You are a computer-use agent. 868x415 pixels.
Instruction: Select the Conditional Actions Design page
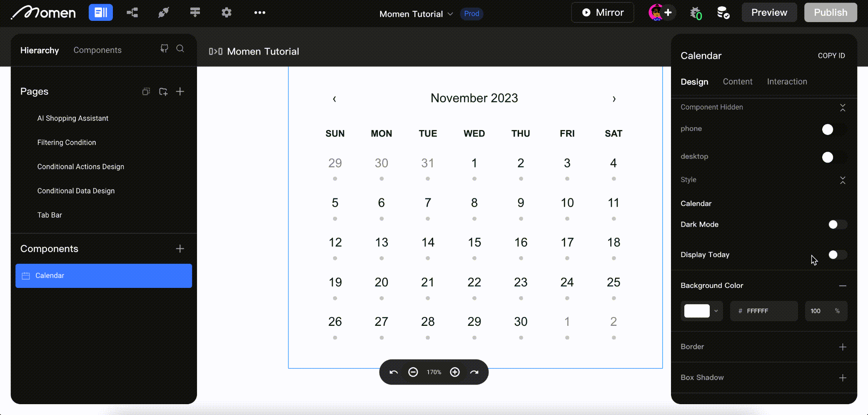pyautogui.click(x=81, y=167)
